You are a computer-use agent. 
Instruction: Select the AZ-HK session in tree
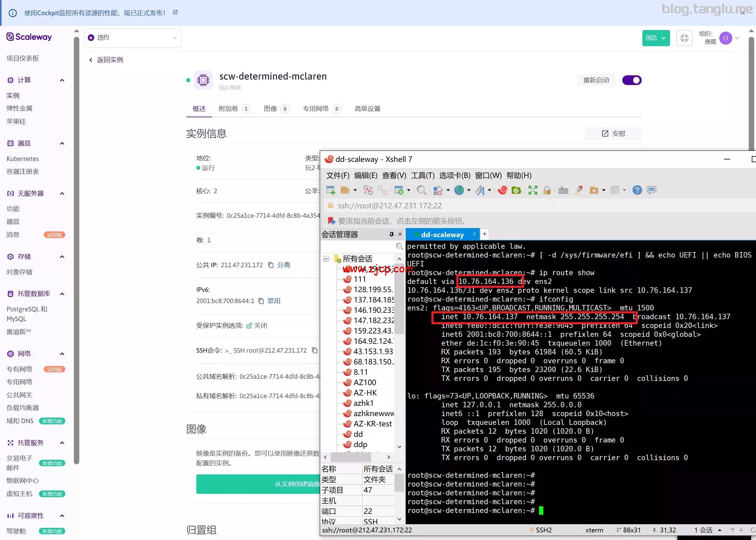[365, 393]
